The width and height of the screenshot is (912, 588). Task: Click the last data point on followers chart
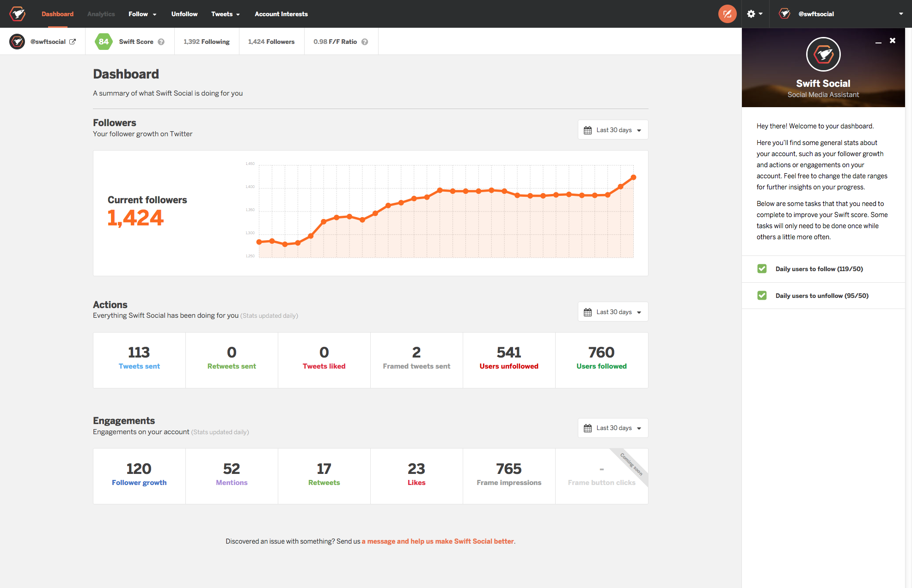click(x=633, y=177)
